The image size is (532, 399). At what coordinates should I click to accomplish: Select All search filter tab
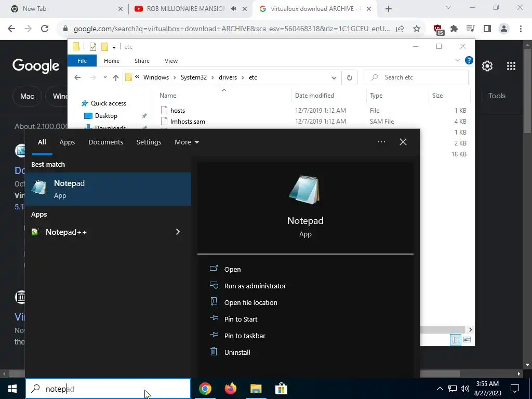coord(42,142)
